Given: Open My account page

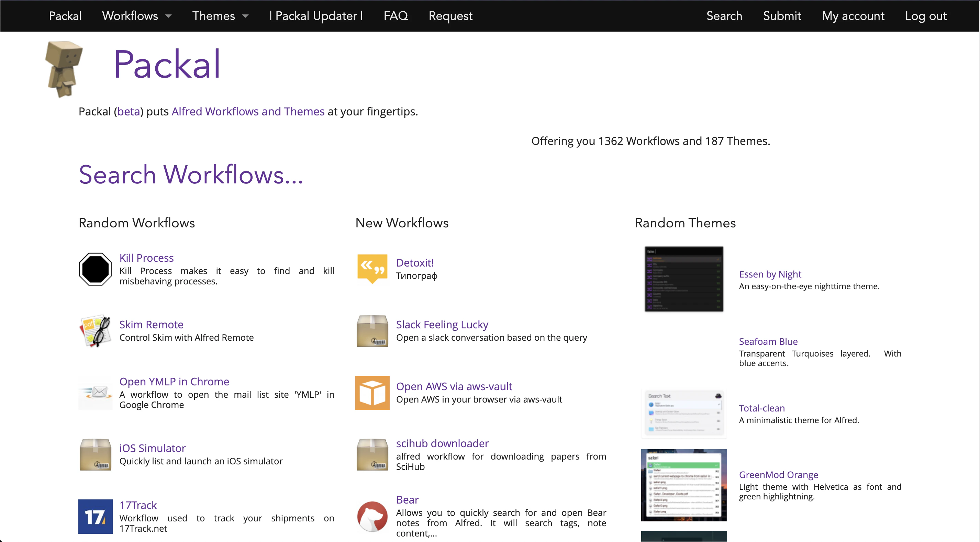Looking at the screenshot, I should pyautogui.click(x=853, y=15).
